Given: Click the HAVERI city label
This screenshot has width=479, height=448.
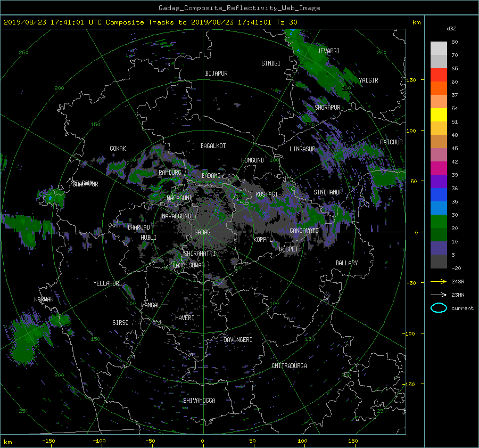Looking at the screenshot, I should 185,318.
